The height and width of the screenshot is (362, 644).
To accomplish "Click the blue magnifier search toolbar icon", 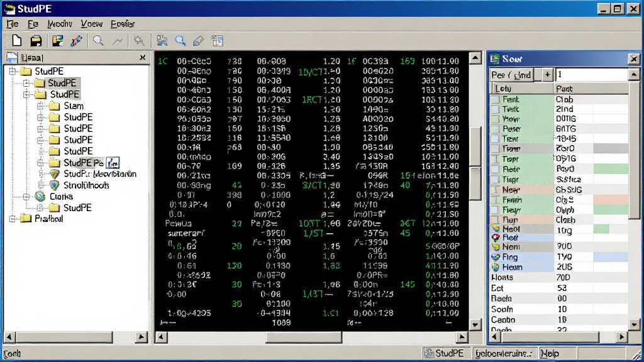I will [x=180, y=41].
